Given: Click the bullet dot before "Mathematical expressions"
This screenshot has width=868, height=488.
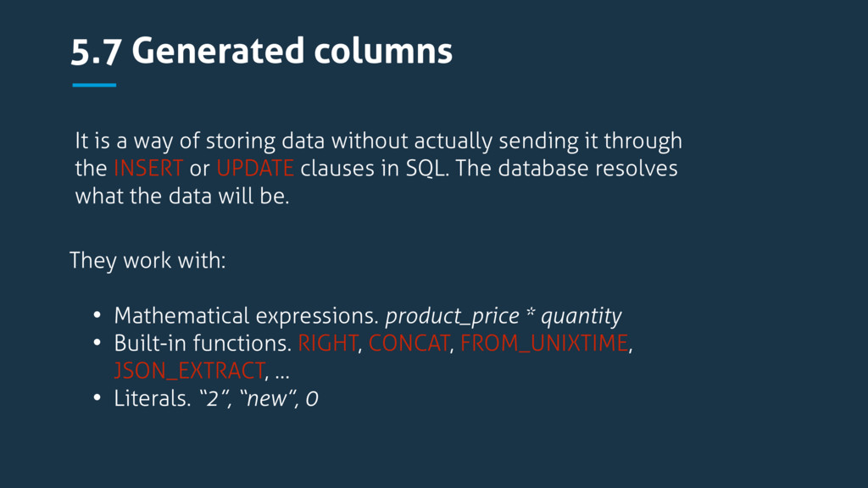Looking at the screenshot, I should tap(97, 317).
